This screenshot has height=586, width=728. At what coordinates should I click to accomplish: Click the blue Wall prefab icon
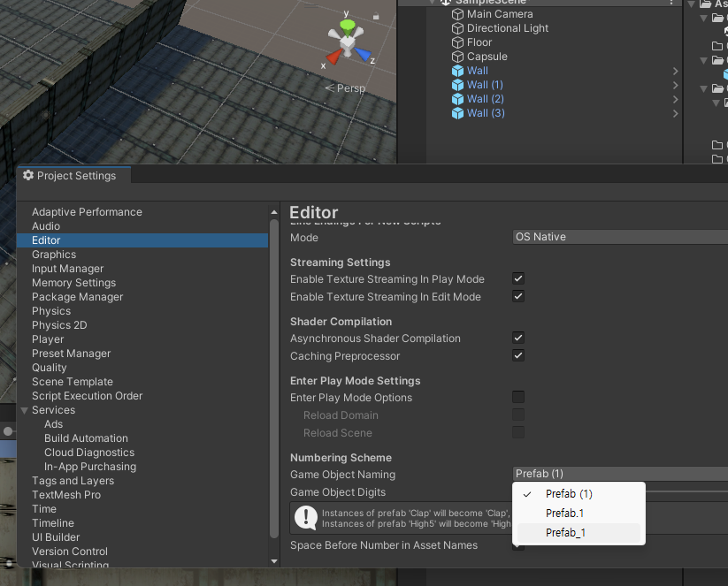click(x=457, y=71)
